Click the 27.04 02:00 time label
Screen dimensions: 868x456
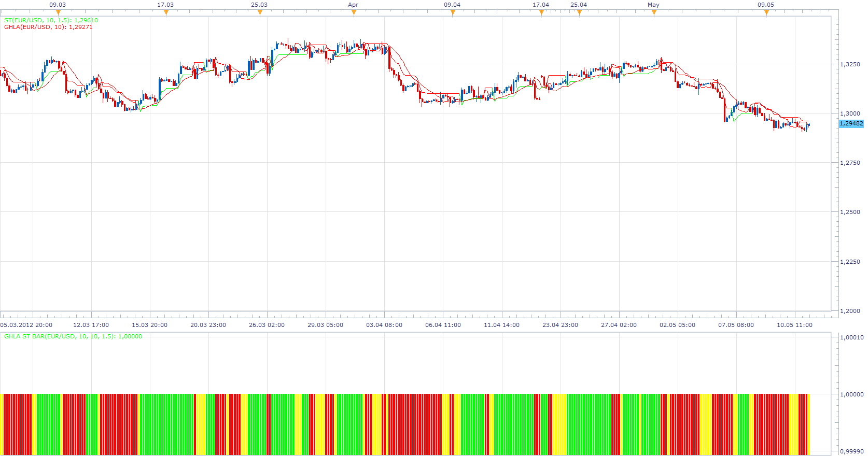click(x=619, y=325)
